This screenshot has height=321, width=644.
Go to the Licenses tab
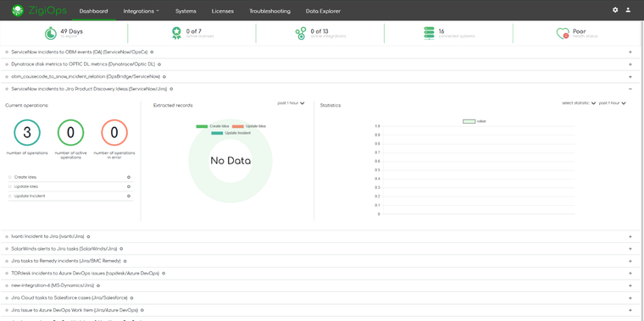(x=223, y=11)
